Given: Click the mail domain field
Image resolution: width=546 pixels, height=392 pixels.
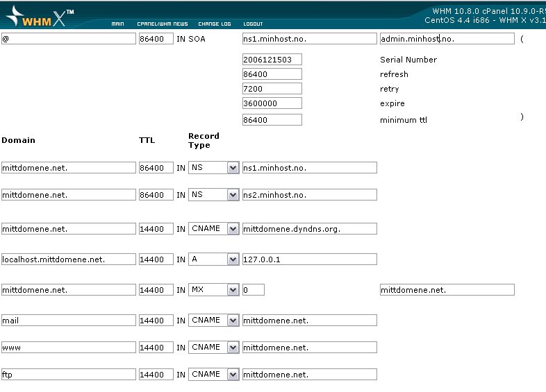Looking at the screenshot, I should tap(69, 321).
